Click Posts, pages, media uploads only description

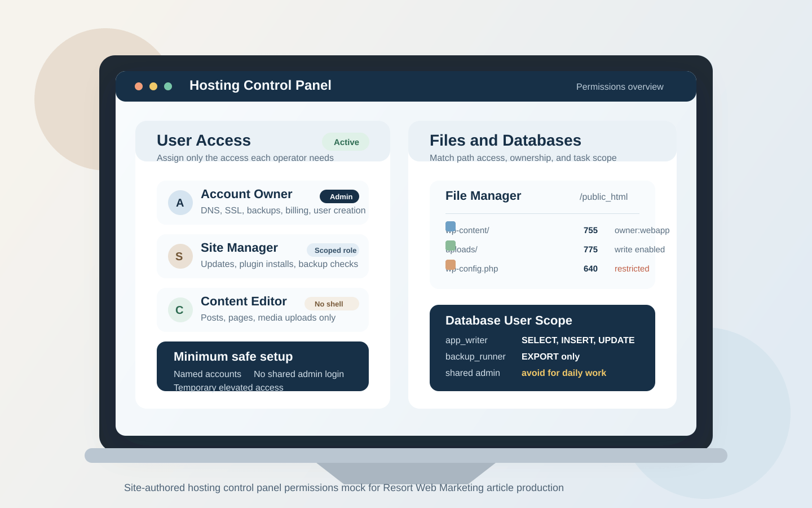[268, 318]
